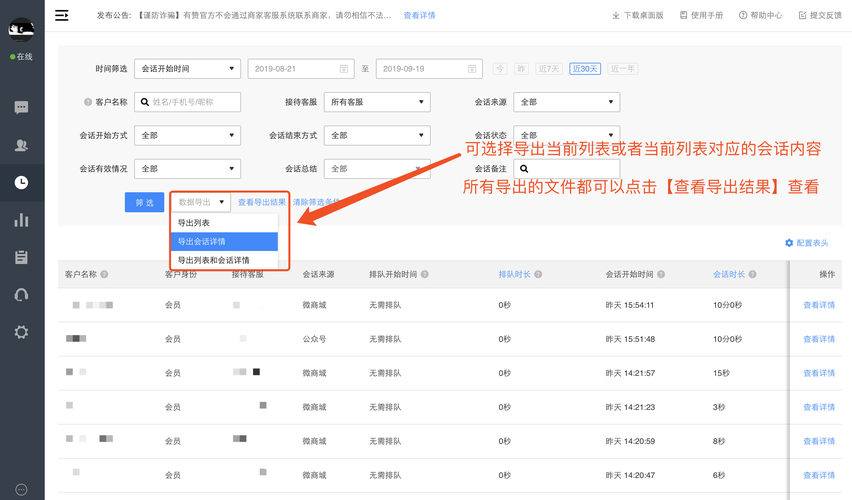Screen dimensions: 852x500
Task: Click info icon next to 客户名称 column header
Action: point(104,274)
